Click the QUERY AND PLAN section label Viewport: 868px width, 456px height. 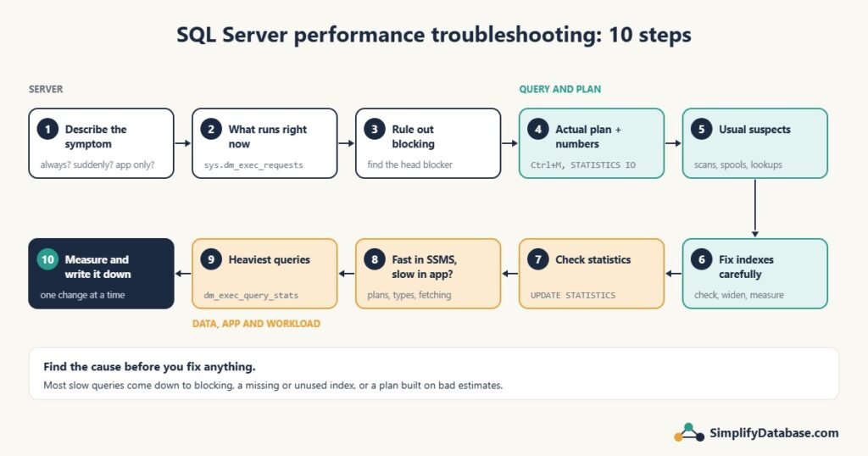click(559, 89)
